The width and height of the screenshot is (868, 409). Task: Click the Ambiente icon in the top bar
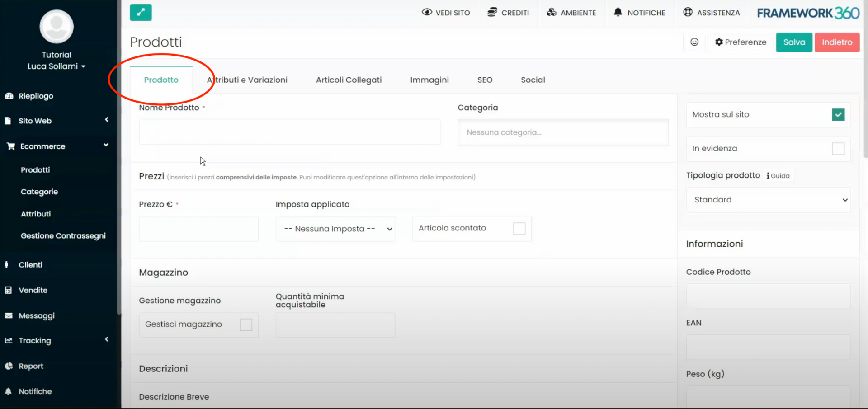tap(552, 12)
